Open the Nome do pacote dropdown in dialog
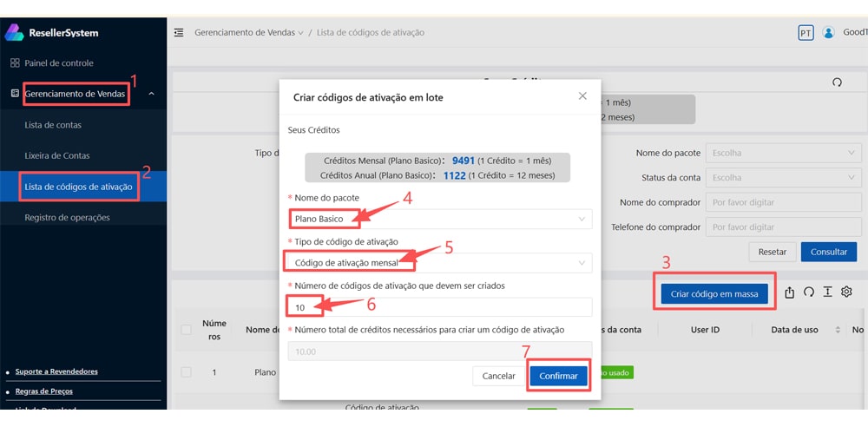868x427 pixels. point(439,219)
